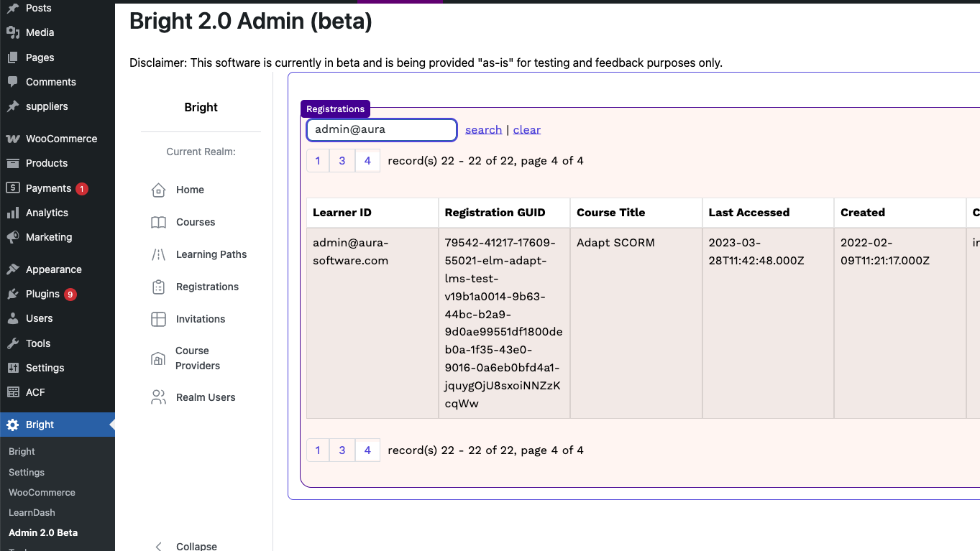Select the Course Providers icon

click(x=158, y=357)
